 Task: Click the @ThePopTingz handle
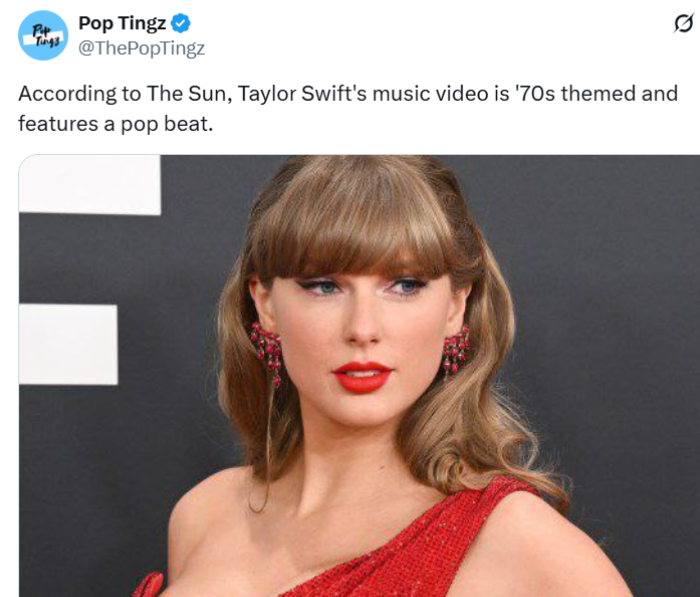pos(141,47)
